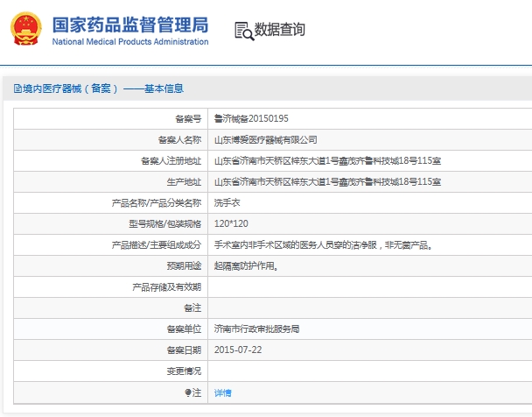This screenshot has width=532, height=417.
Task: Click the 境内医疗器械（备案）——基本信息 header
Action: coord(99,89)
